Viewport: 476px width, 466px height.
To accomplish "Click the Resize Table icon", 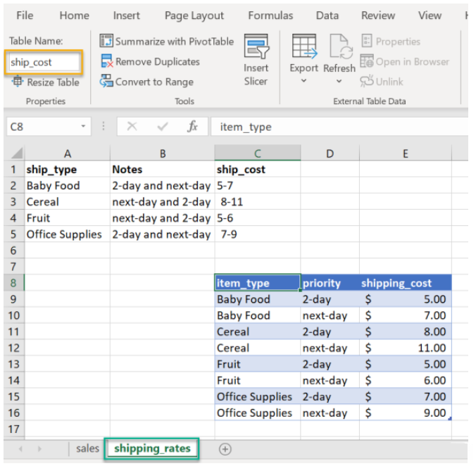I will click(18, 82).
